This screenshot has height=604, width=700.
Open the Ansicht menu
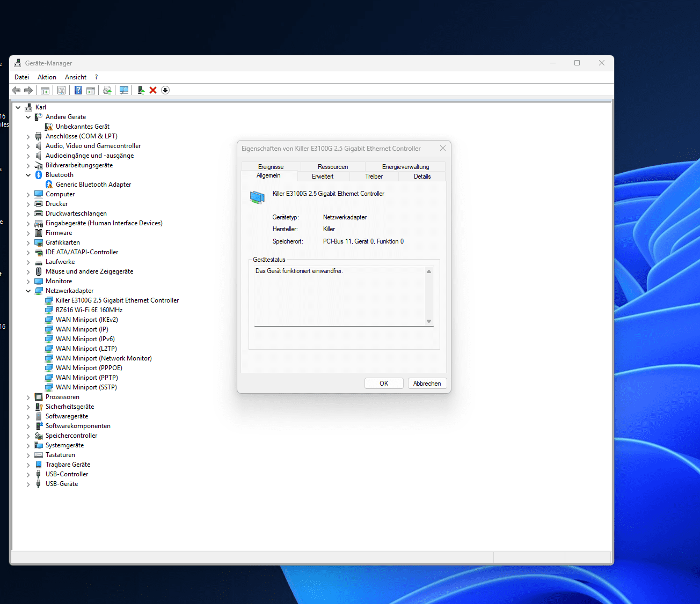pos(76,77)
